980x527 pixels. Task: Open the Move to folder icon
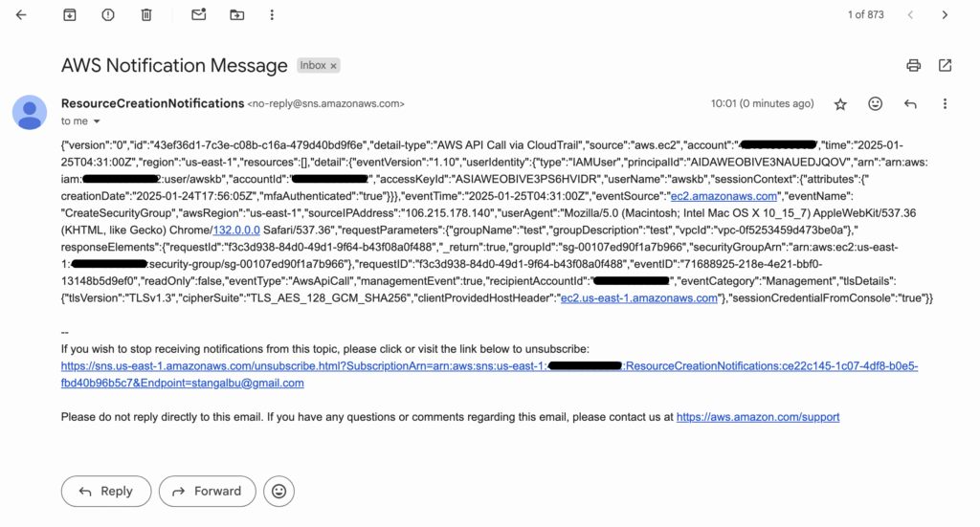[237, 15]
